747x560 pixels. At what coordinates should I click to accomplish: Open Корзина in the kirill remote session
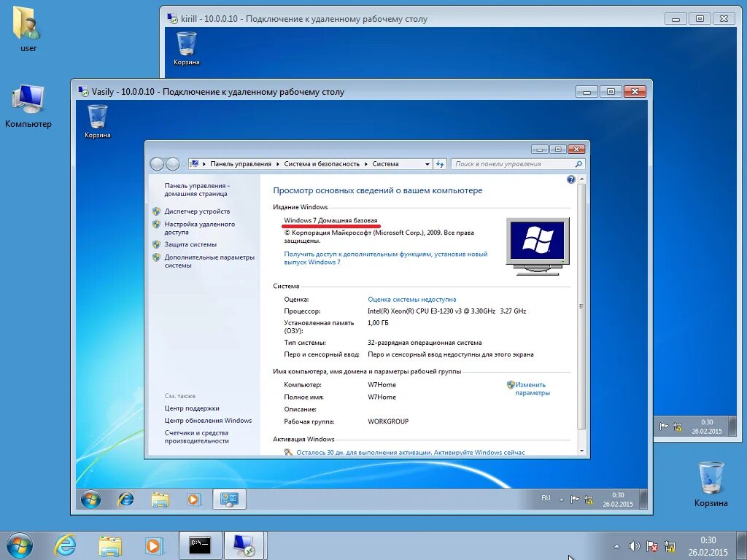point(186,47)
